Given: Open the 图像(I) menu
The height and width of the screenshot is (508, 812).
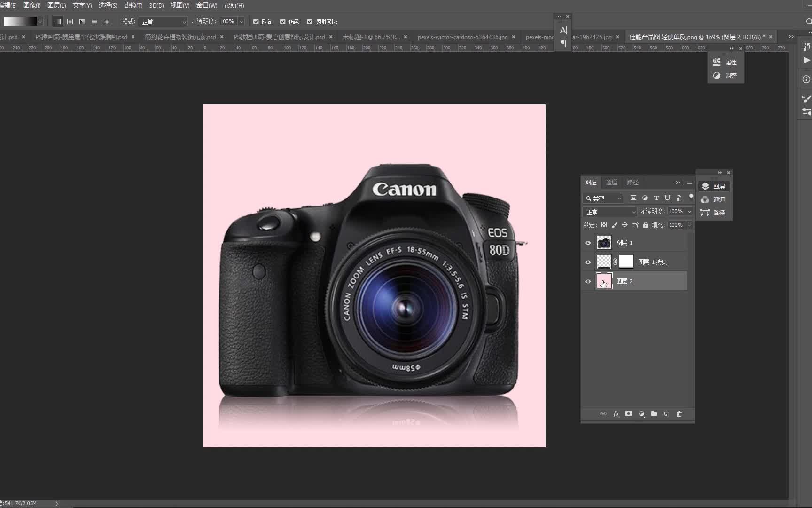Looking at the screenshot, I should 32,5.
